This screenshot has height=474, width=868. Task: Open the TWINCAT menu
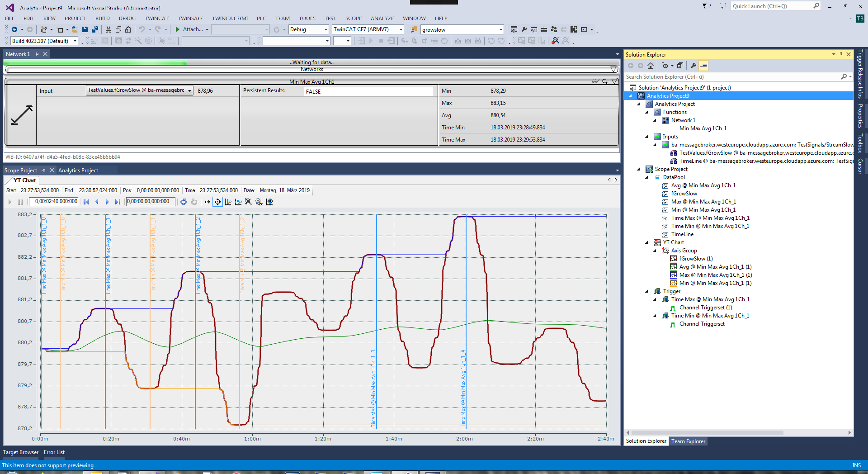click(x=156, y=19)
